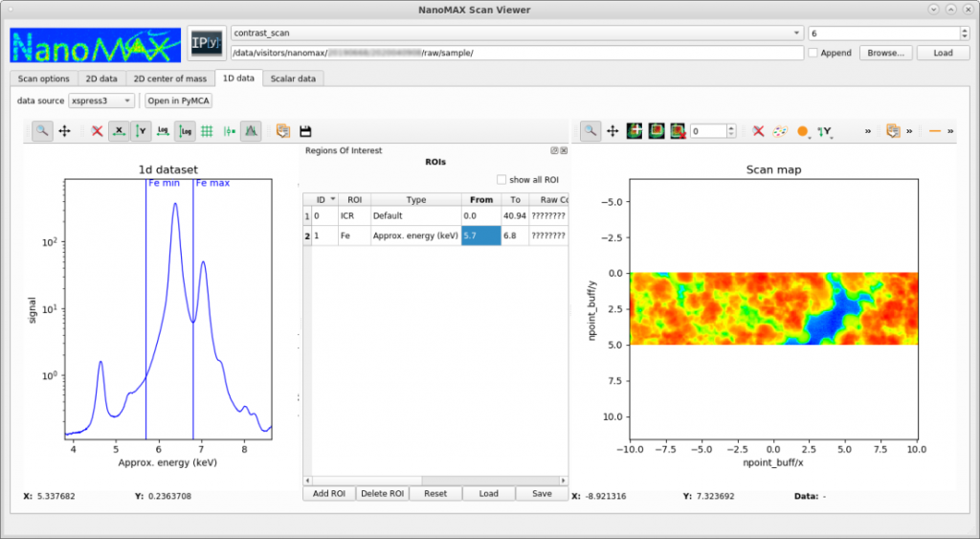Click the scan number field showing 6
This screenshot has height=539, width=980.
point(884,34)
